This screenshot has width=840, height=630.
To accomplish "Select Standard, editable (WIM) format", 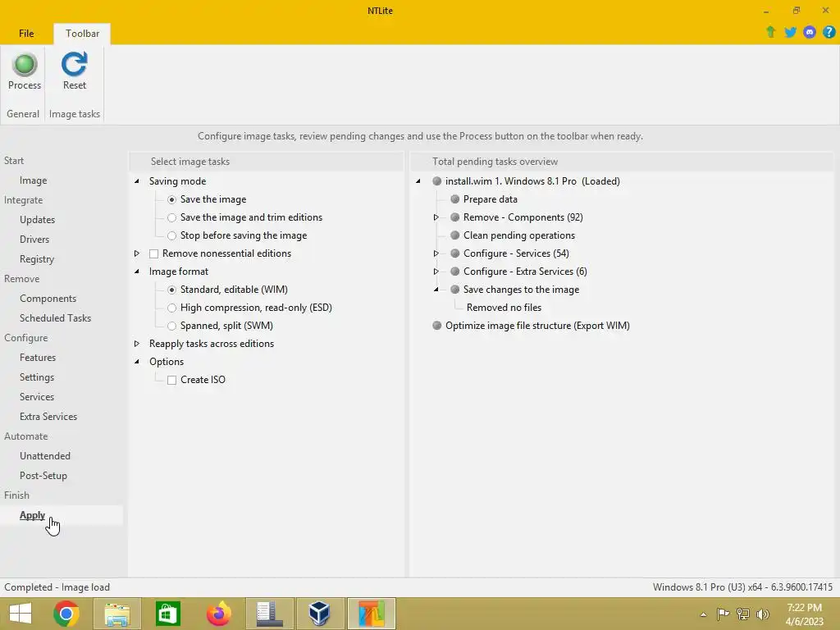I will (x=171, y=290).
